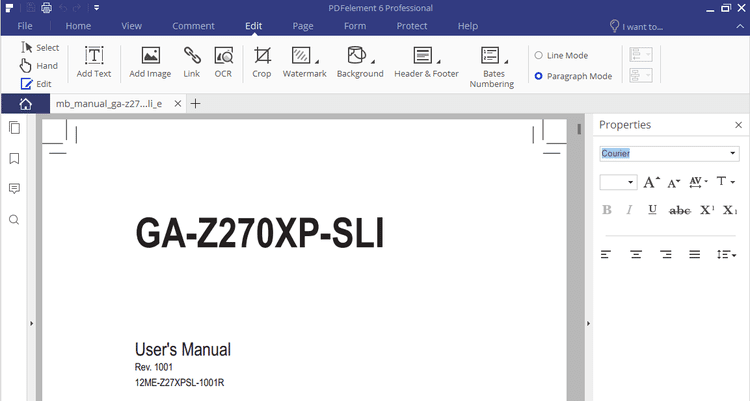Toggle bold formatting
This screenshot has width=750, height=401.
point(607,210)
